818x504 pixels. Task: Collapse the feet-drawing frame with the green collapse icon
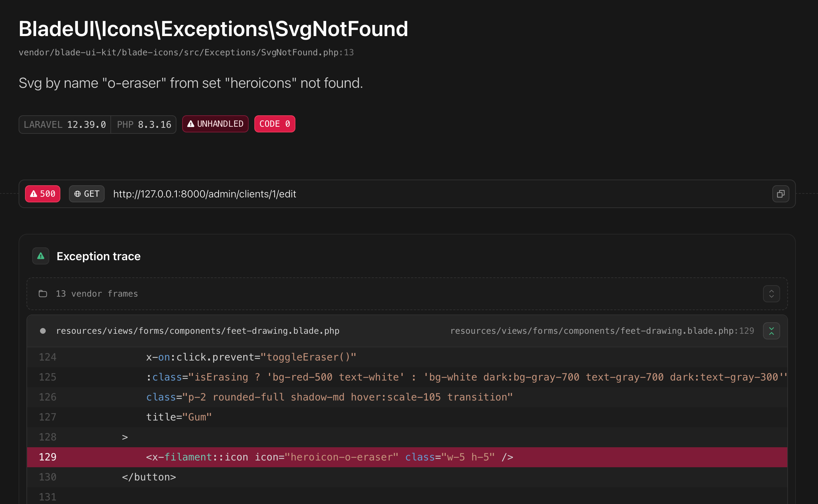point(772,331)
